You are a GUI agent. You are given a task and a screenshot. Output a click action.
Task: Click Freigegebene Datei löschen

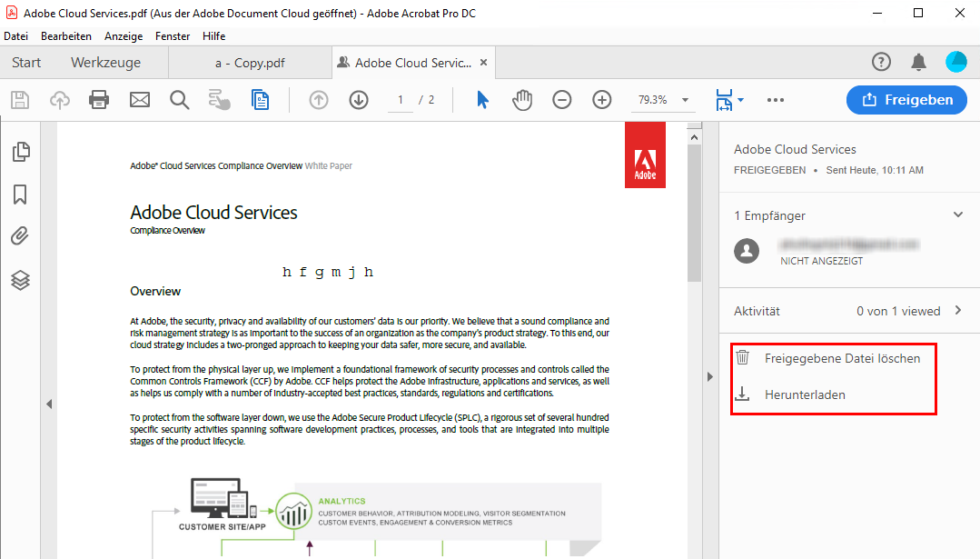point(842,358)
